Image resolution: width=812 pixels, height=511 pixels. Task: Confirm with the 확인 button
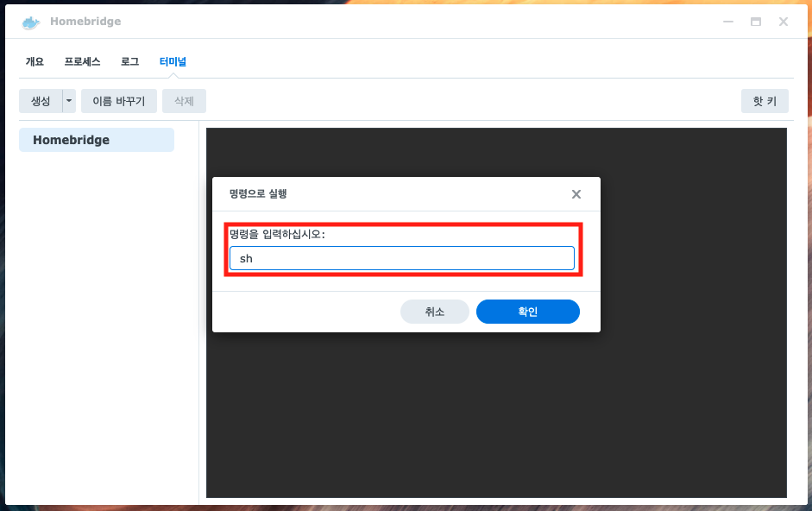point(528,312)
